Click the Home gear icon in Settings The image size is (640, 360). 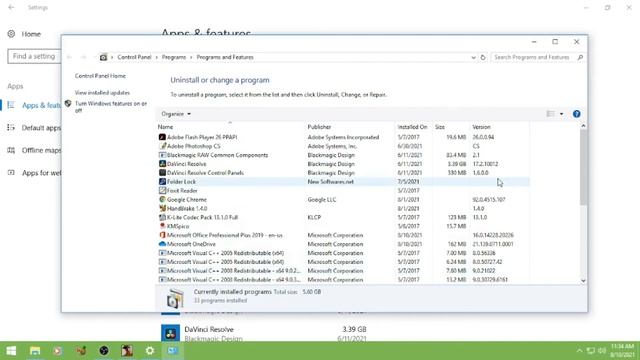pos(11,34)
